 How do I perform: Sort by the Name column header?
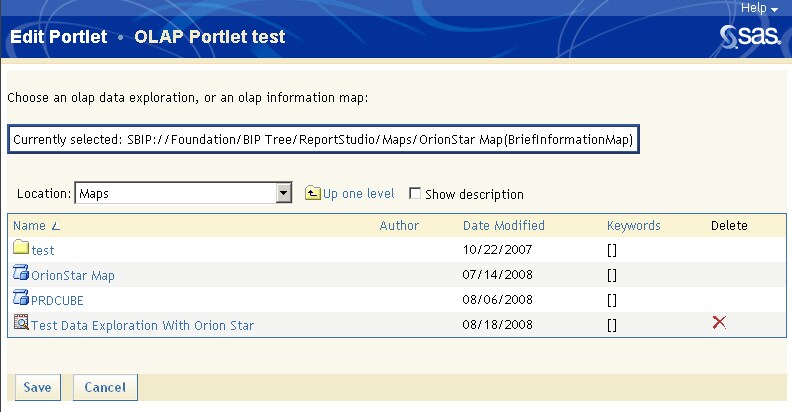29,226
